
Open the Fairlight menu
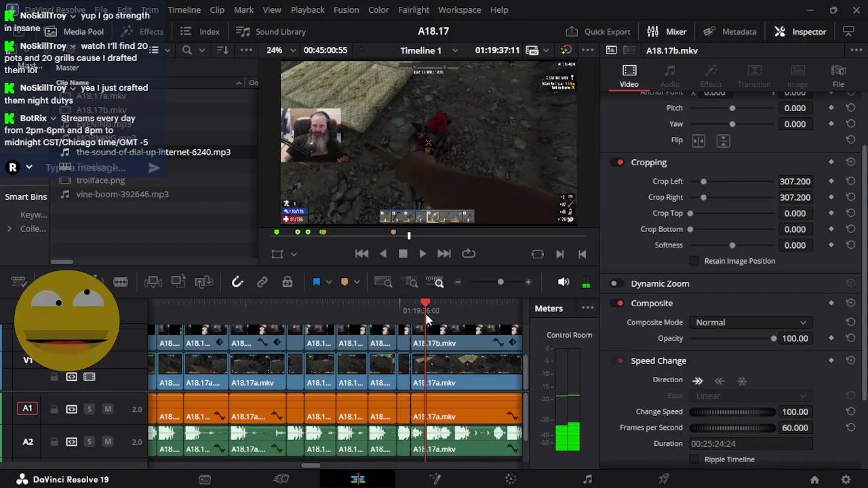point(414,9)
